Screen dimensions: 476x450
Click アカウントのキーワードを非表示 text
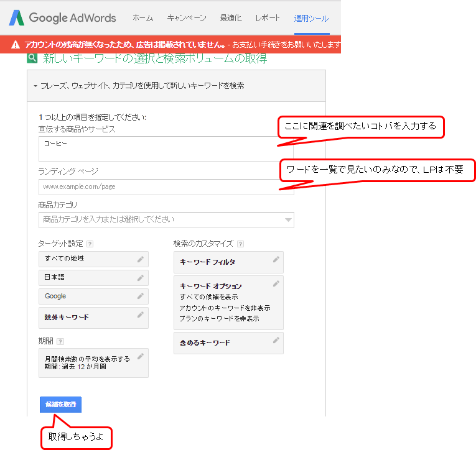[225, 308]
